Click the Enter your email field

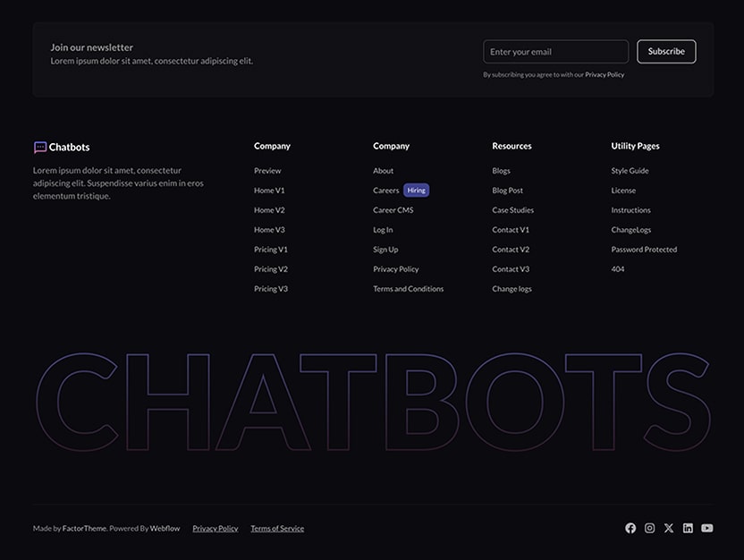click(555, 51)
